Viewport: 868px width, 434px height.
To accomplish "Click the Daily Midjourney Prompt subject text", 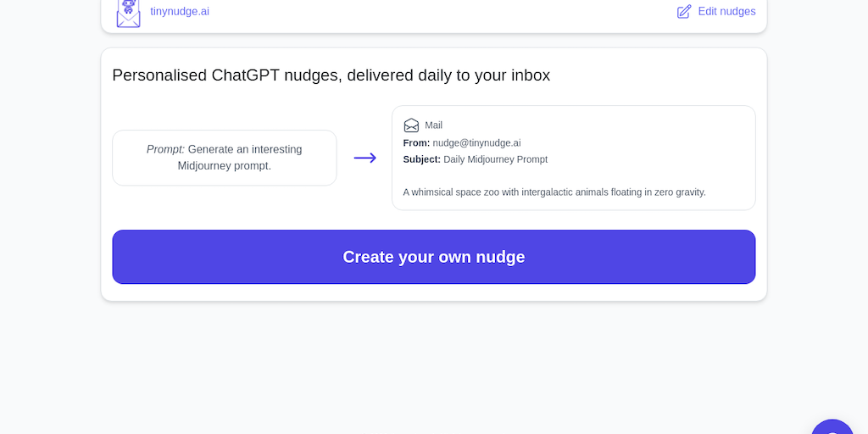I will pos(495,159).
